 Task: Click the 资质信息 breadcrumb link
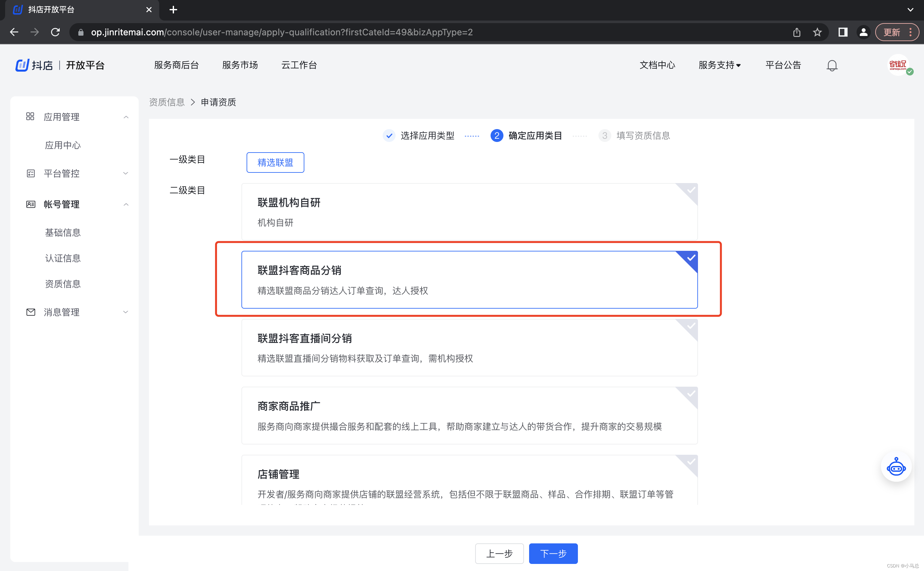pos(166,102)
